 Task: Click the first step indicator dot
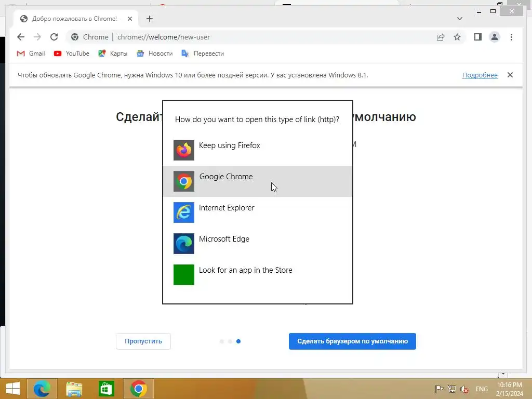click(221, 341)
